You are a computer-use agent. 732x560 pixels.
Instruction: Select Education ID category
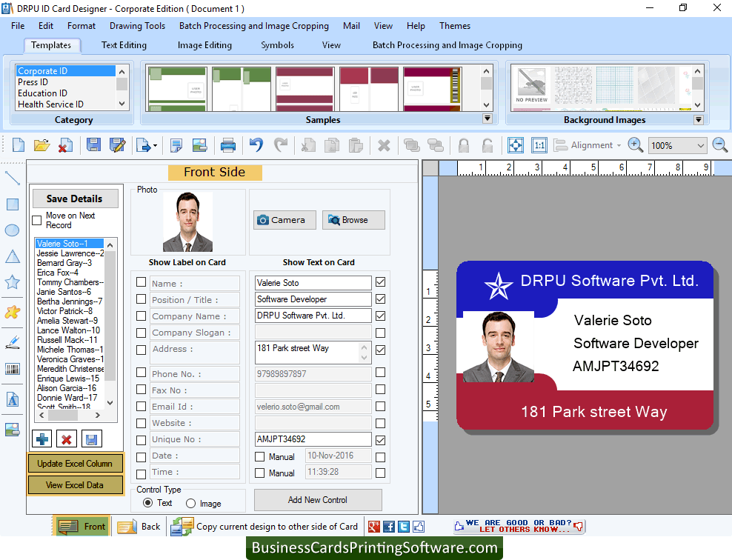click(x=42, y=93)
